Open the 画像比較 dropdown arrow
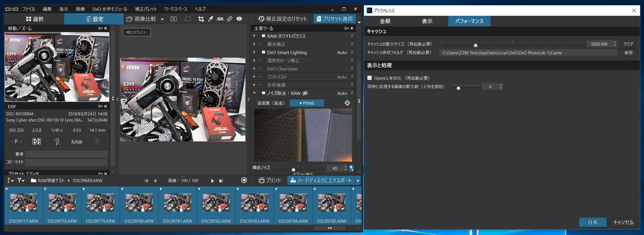The width and height of the screenshot is (644, 235). coord(162,19)
